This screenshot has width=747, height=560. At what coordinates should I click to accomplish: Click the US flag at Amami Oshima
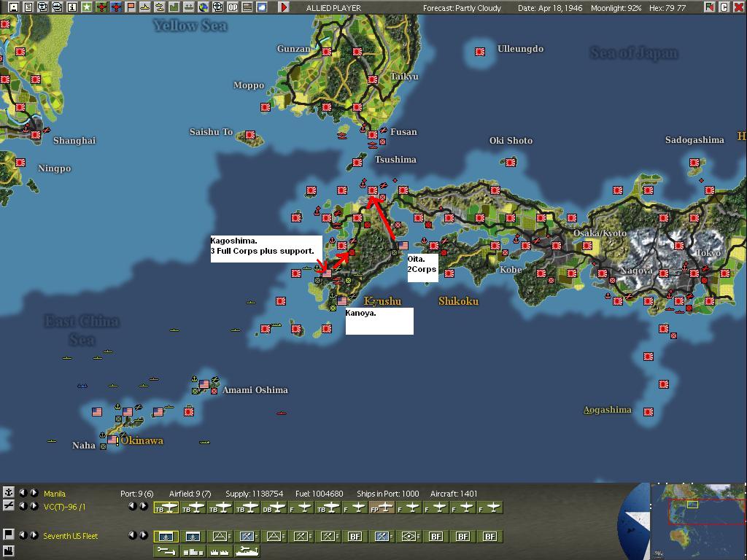tap(204, 384)
